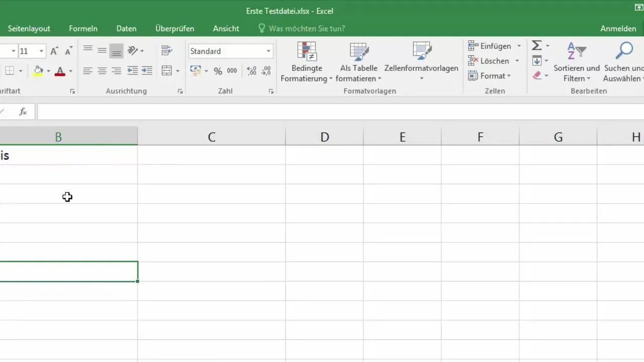Viewport: 644px width, 362px height.
Task: Click Löschen cells button
Action: point(489,61)
